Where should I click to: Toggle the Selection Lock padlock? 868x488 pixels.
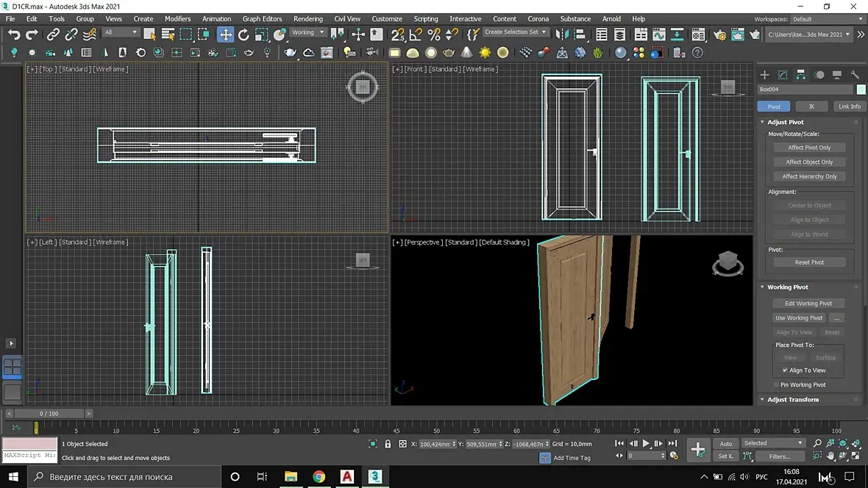coord(388,444)
